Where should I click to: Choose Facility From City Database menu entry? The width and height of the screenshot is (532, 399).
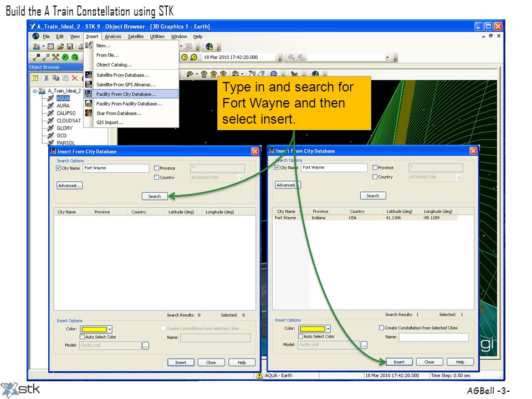point(131,94)
